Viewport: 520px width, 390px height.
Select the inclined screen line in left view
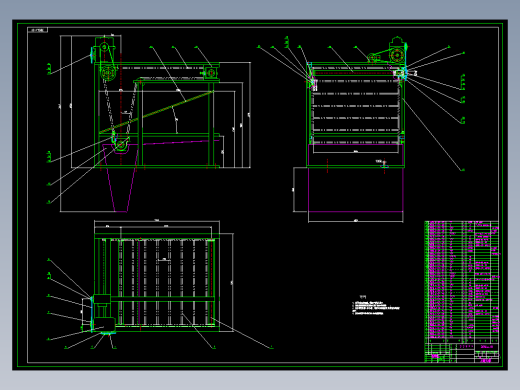(x=157, y=112)
